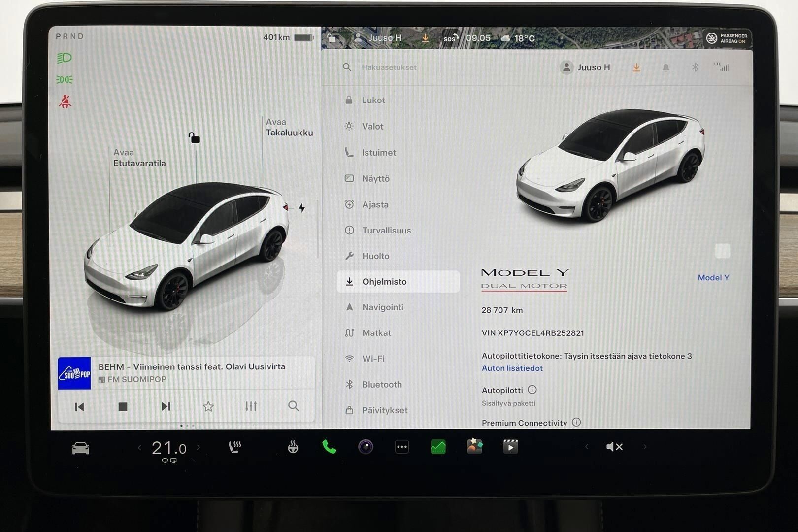Viewport: 798px width, 532px height.
Task: Tap the red seatbelt warning icon
Action: coord(65,101)
